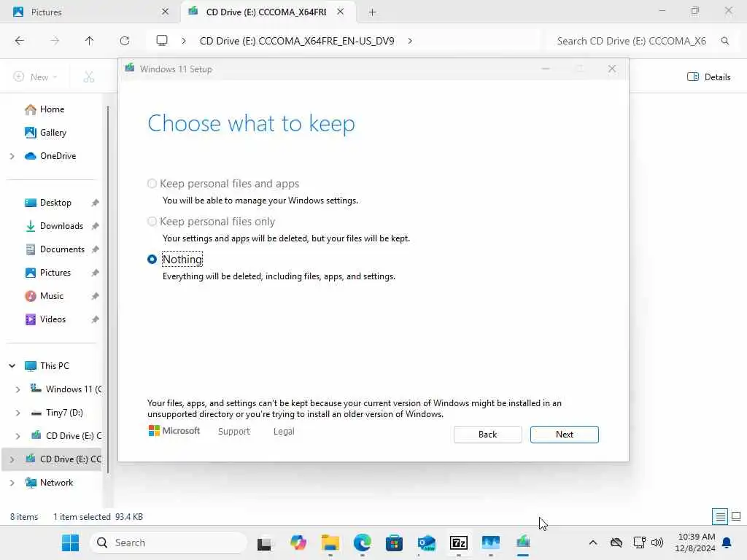The width and height of the screenshot is (747, 560).
Task: Click the volume speaker tray icon
Action: 657,542
